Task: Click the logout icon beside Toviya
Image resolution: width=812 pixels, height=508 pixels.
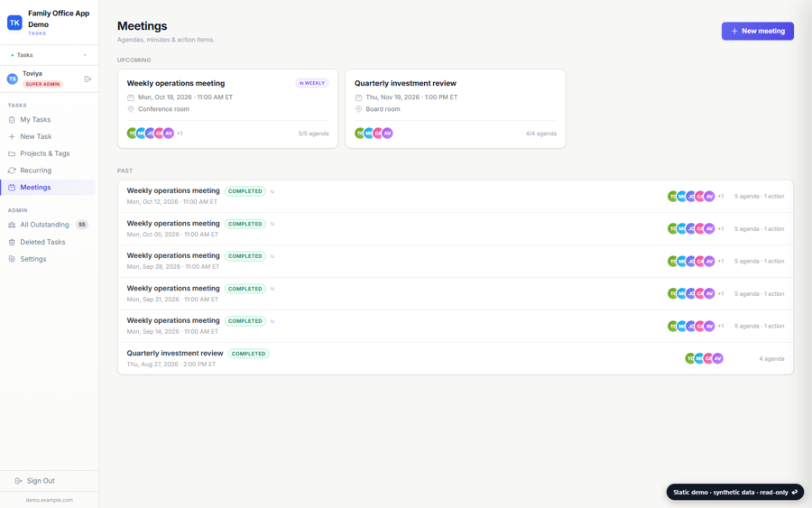Action: [x=88, y=79]
